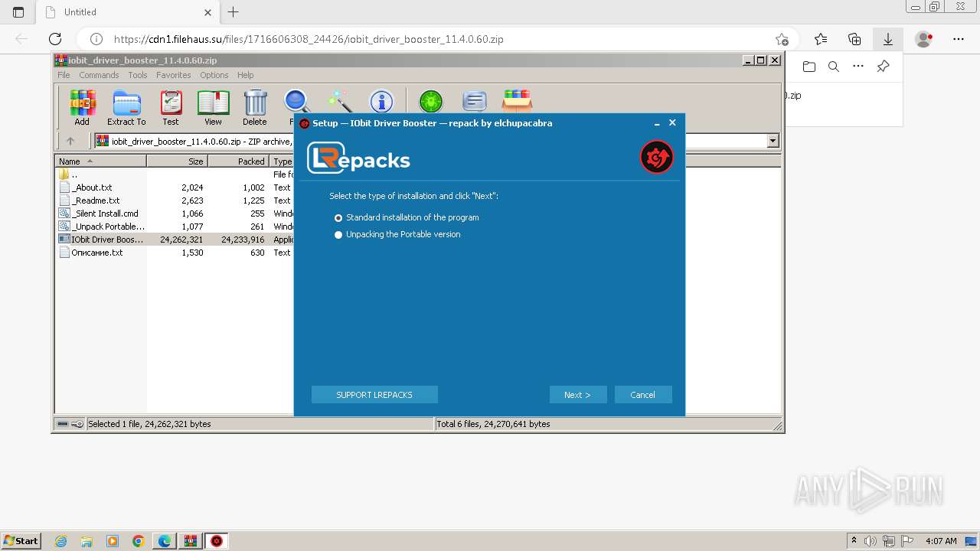Viewport: 980px width, 551px height.
Task: Pin the downloads panel
Action: click(883, 67)
